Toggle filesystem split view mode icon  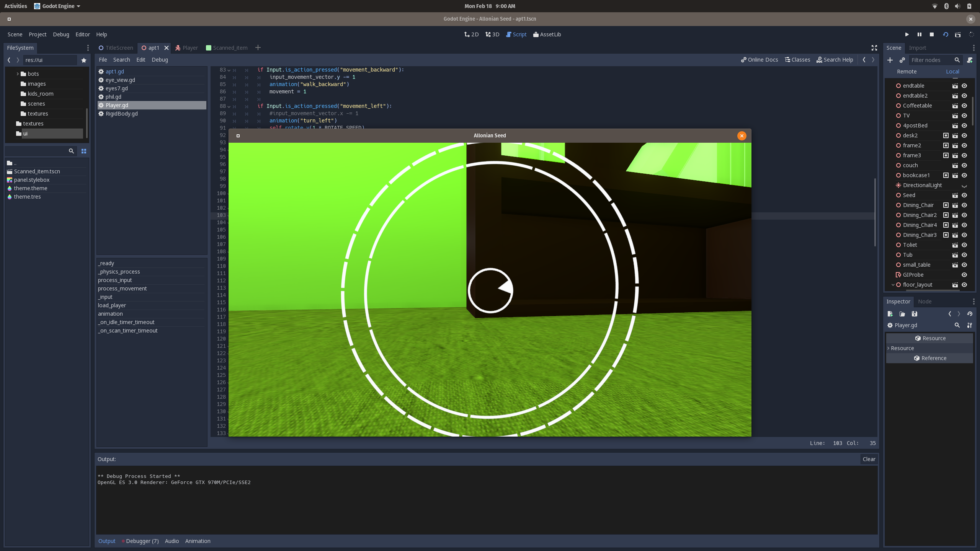pyautogui.click(x=84, y=151)
